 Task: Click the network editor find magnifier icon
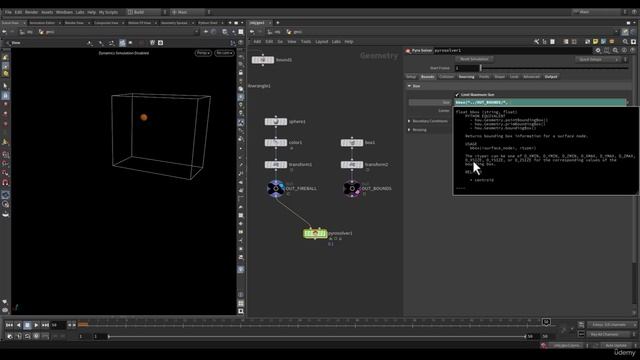coord(625,42)
